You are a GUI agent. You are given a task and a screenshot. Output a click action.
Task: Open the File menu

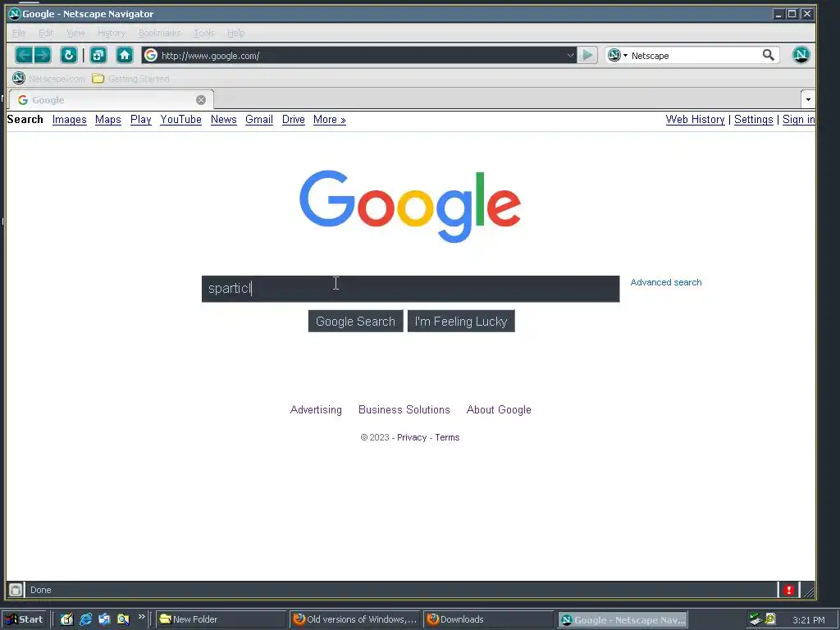19,33
